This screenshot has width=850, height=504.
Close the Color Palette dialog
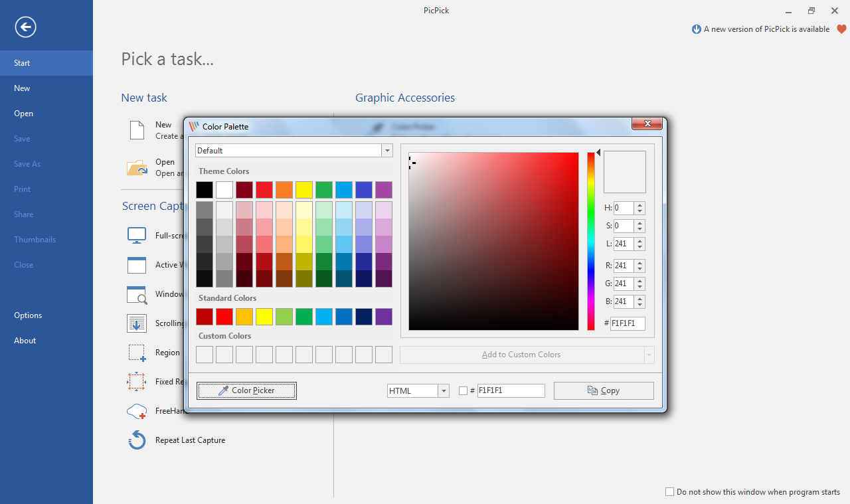point(647,124)
